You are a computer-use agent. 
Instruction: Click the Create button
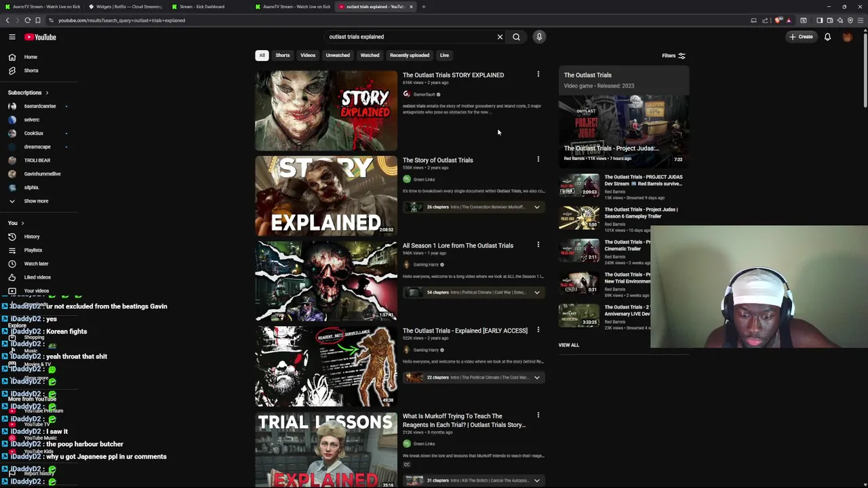click(x=801, y=37)
